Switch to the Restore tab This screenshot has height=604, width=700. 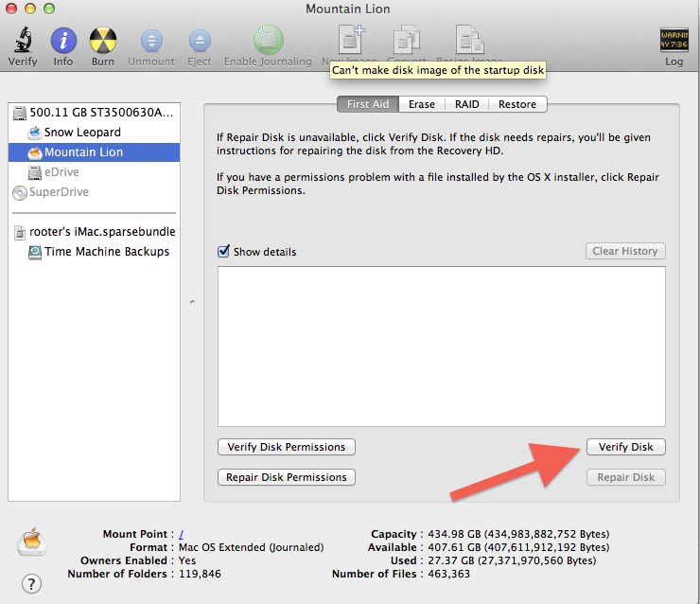click(517, 104)
